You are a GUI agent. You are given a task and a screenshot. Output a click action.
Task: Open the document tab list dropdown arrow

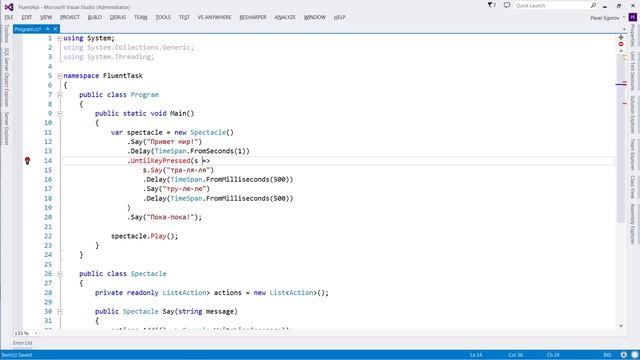click(624, 29)
